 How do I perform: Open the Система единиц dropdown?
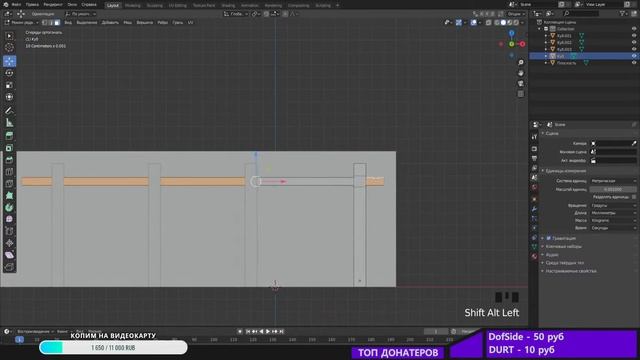[613, 181]
